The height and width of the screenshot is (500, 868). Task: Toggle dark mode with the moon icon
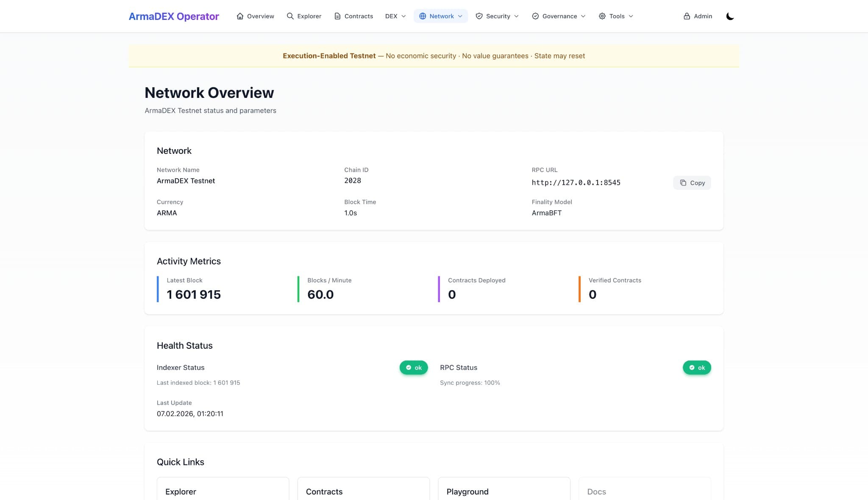pyautogui.click(x=730, y=16)
